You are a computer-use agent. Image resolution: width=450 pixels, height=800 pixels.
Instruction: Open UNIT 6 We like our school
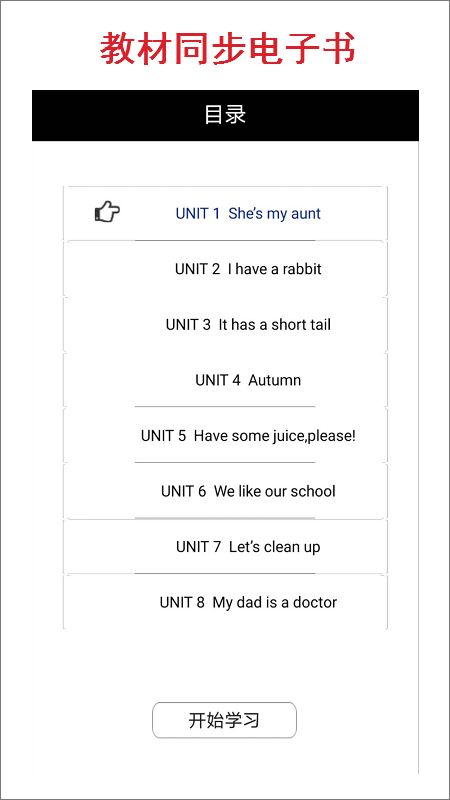[x=225, y=491]
